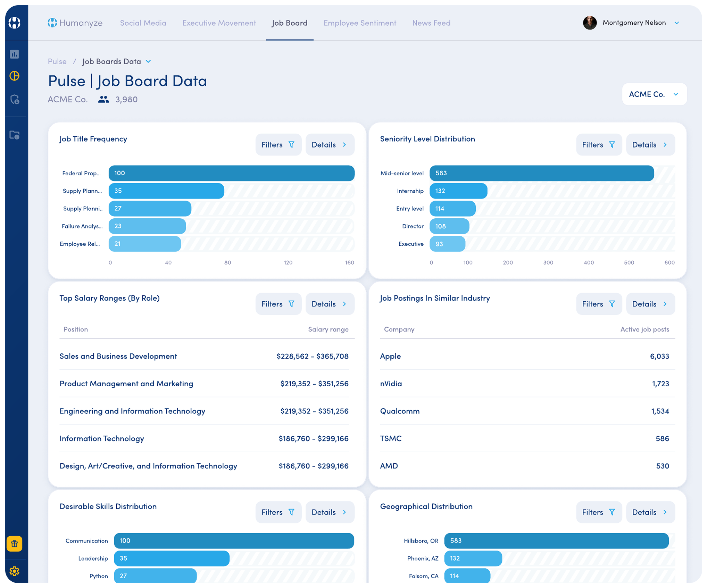Open the shield lock sidebar icon
The image size is (707, 588).
(x=15, y=100)
